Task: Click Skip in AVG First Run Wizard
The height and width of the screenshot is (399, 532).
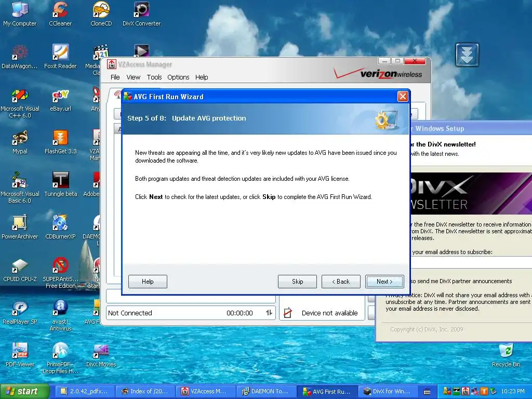Action: pyautogui.click(x=297, y=281)
